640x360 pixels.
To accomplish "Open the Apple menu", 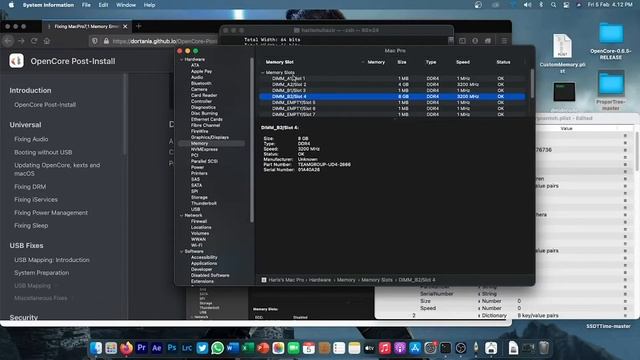I will (11, 5).
